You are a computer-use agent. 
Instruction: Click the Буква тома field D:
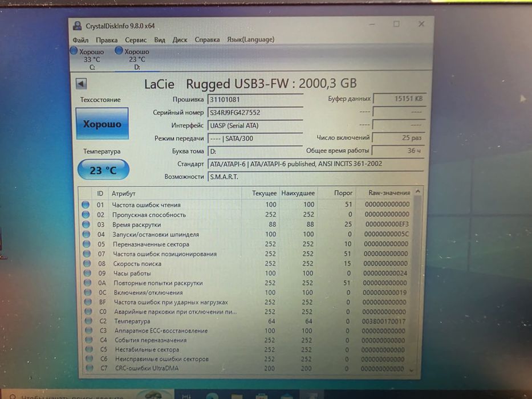(x=255, y=151)
